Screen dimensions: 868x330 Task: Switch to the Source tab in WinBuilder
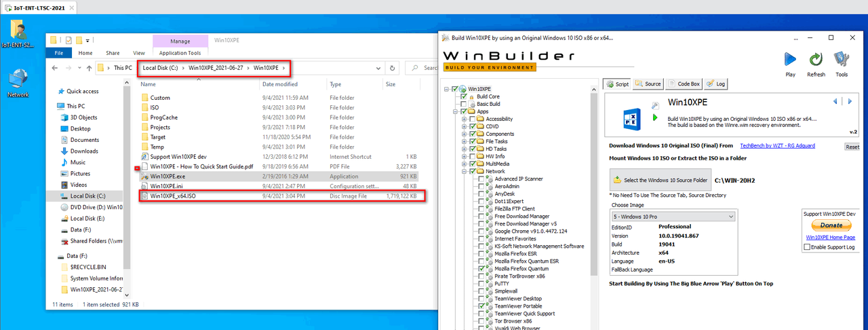pos(648,84)
